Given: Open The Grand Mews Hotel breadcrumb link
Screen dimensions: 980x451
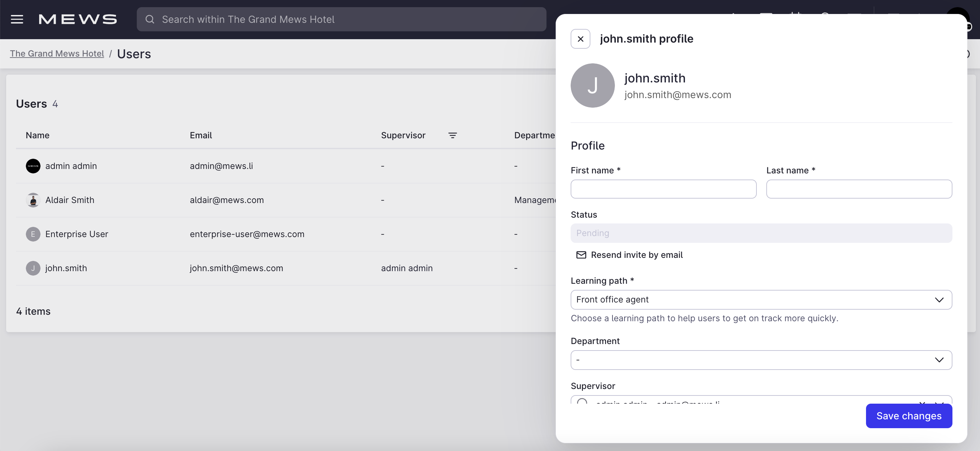Looking at the screenshot, I should coord(57,54).
